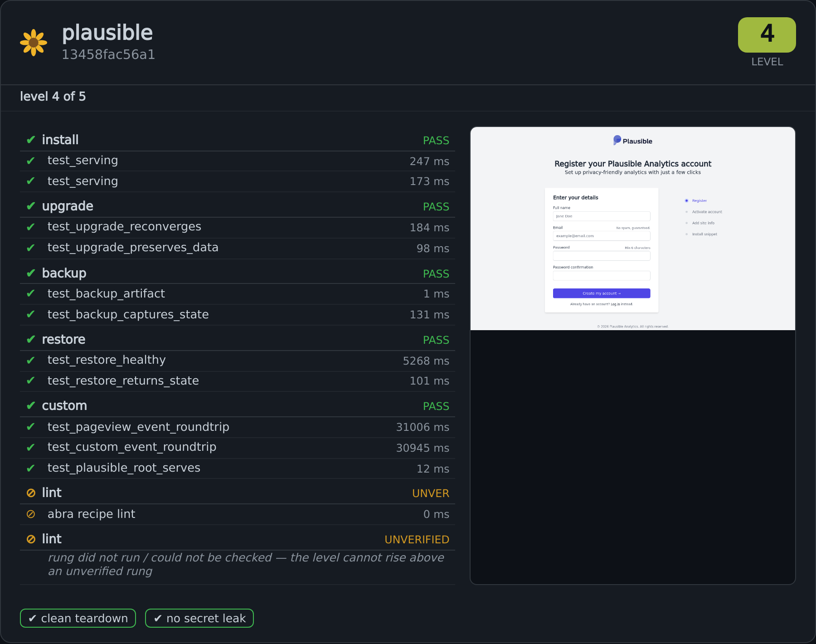Click the PASS status on the upgrade row
This screenshot has width=816, height=644.
tap(436, 207)
